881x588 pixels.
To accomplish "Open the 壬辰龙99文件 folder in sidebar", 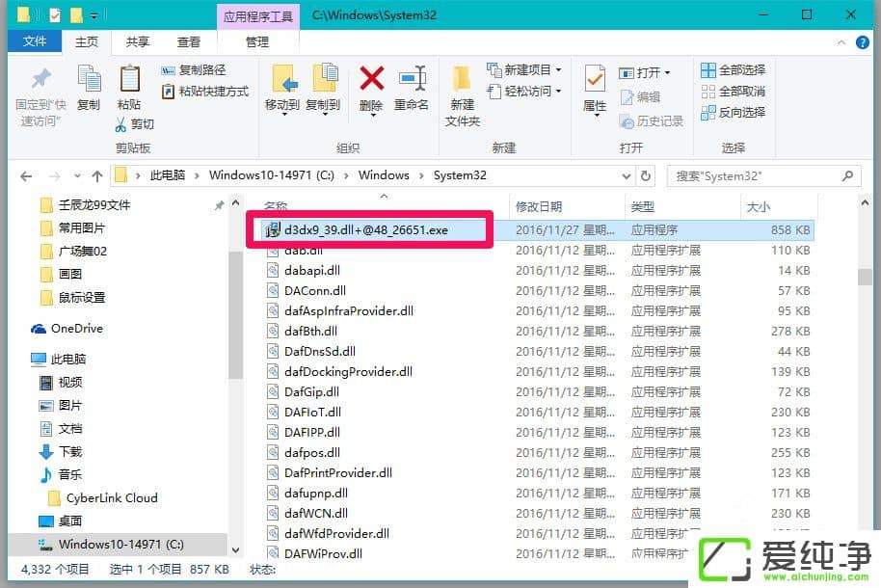I will (x=86, y=205).
